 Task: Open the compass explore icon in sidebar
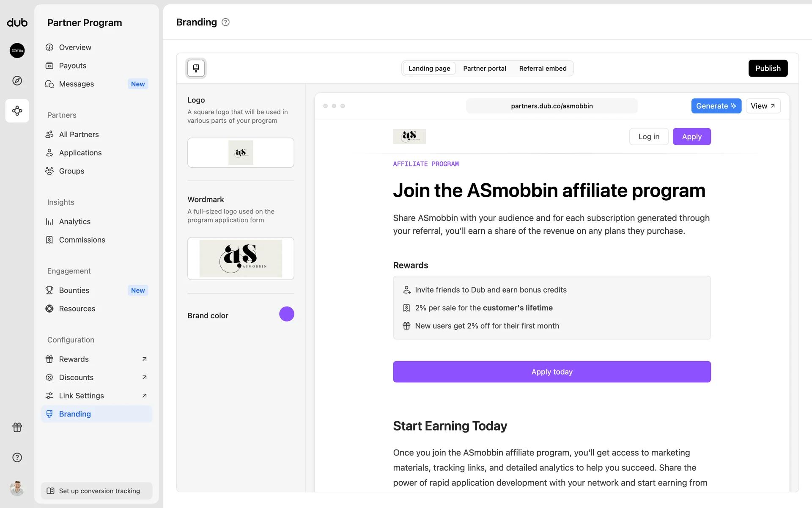17,80
